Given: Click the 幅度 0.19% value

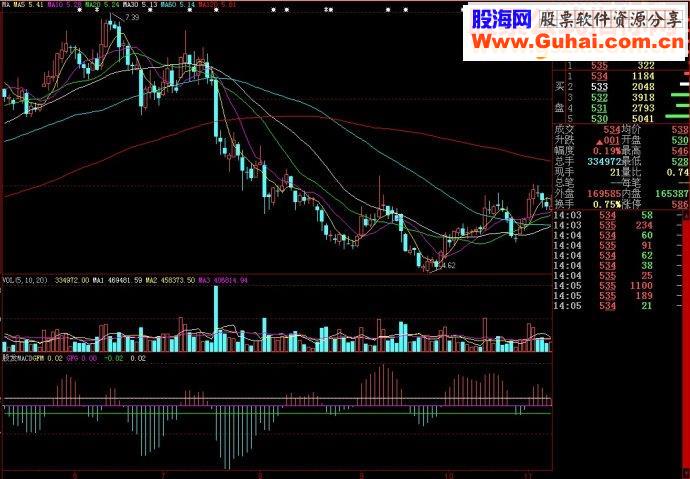Looking at the screenshot, I should (606, 151).
